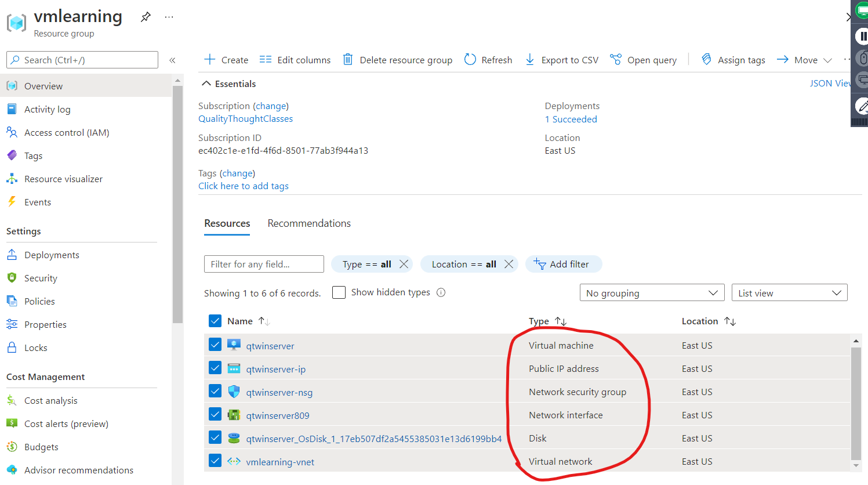Viewport: 868px width, 485px height.
Task: Open the List view dropdown
Action: tap(789, 292)
